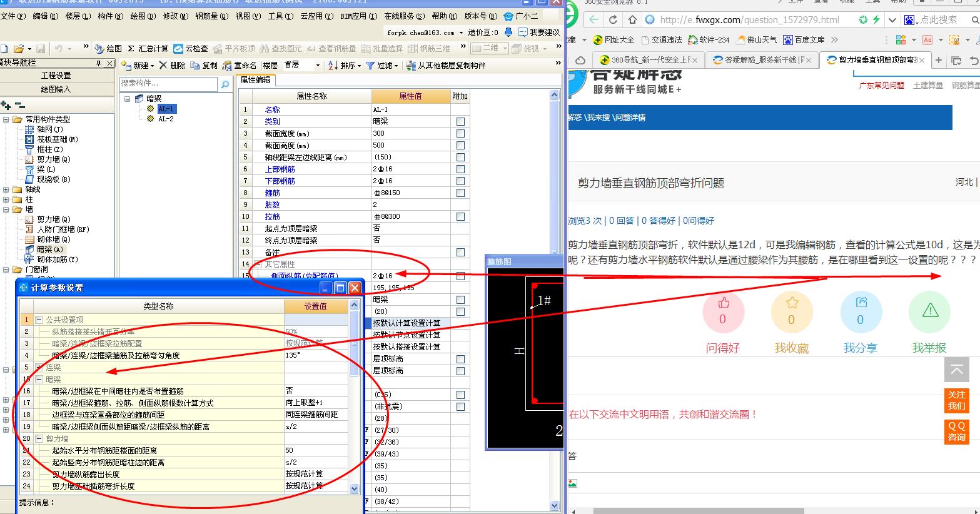980x514 pixels.
Task: Click the browser home icon
Action: click(x=632, y=20)
